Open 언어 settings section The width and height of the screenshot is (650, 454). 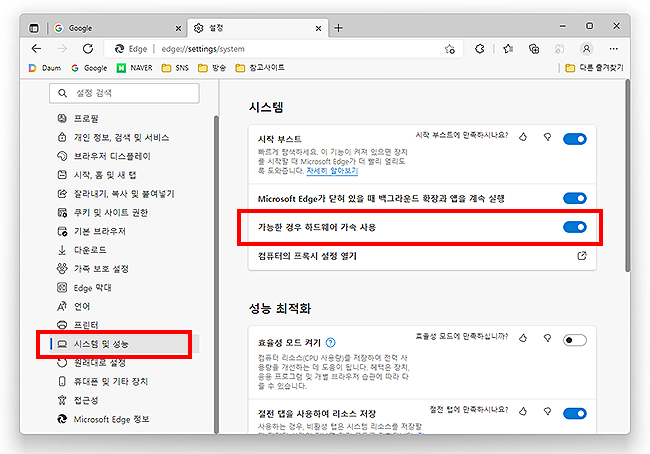tap(73, 306)
